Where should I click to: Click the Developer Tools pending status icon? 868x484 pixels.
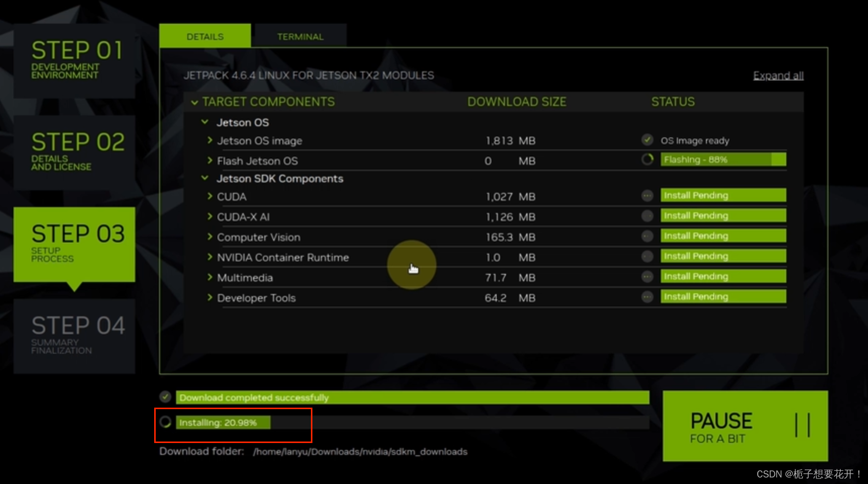pyautogui.click(x=647, y=296)
